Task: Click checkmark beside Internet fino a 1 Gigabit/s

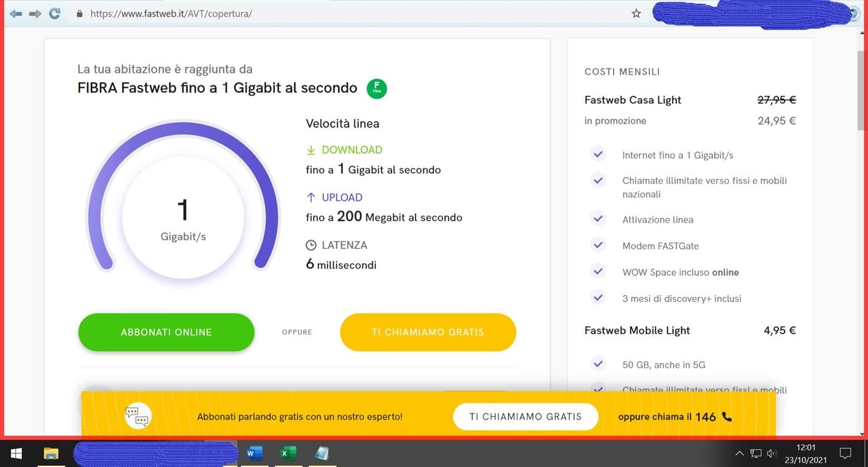Action: point(598,154)
